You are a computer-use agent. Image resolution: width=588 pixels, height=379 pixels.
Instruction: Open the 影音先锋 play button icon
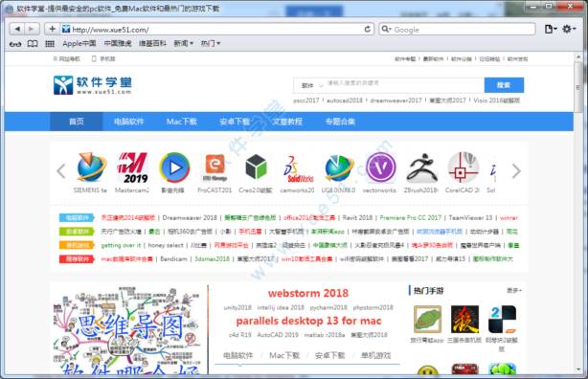pos(174,167)
